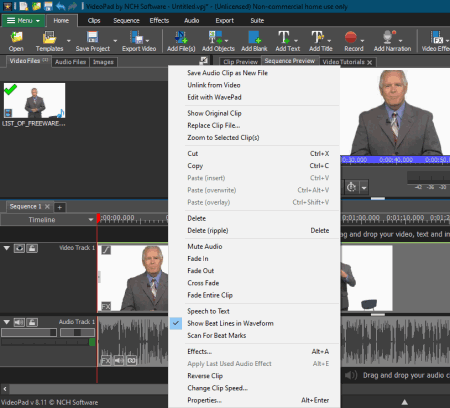The height and width of the screenshot is (408, 450).
Task: Click the Export Video icon
Action: [137, 37]
